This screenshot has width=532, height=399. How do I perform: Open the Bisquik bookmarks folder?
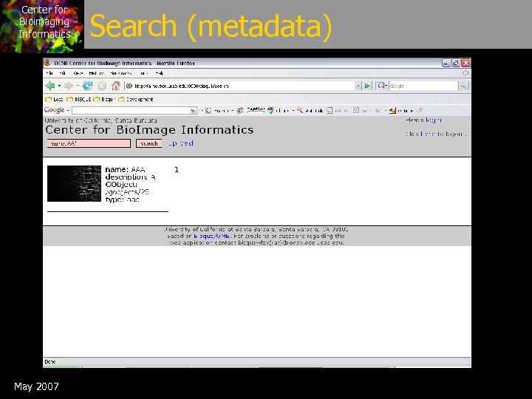pos(104,100)
